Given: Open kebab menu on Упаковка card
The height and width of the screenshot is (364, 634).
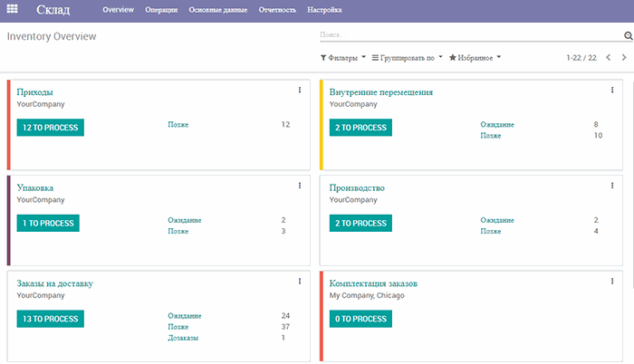Looking at the screenshot, I should [299, 186].
